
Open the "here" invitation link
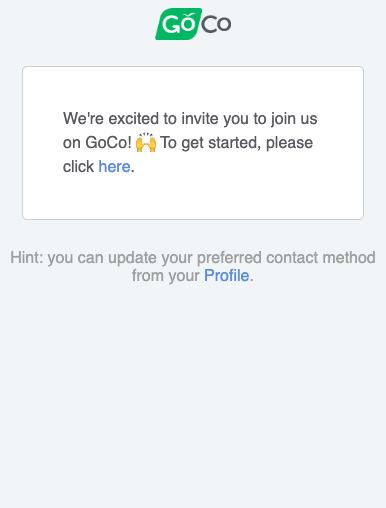click(x=114, y=166)
